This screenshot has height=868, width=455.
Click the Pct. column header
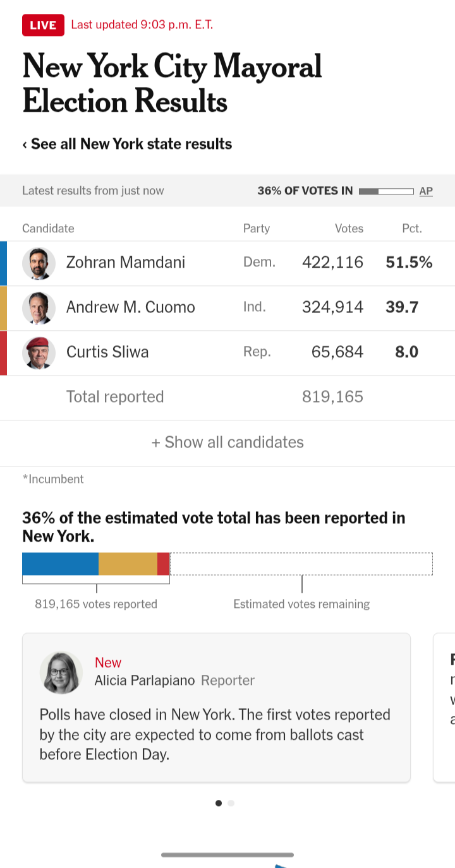[x=412, y=229]
